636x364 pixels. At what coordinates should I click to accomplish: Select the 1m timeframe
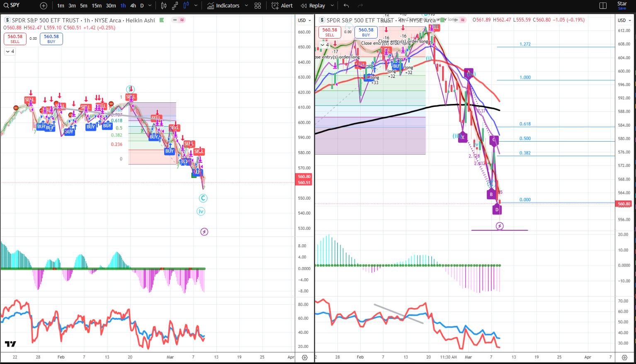pyautogui.click(x=61, y=6)
